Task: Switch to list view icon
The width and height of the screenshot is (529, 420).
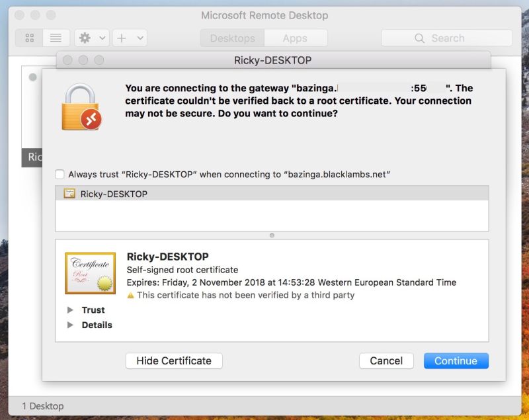Action: (56, 38)
